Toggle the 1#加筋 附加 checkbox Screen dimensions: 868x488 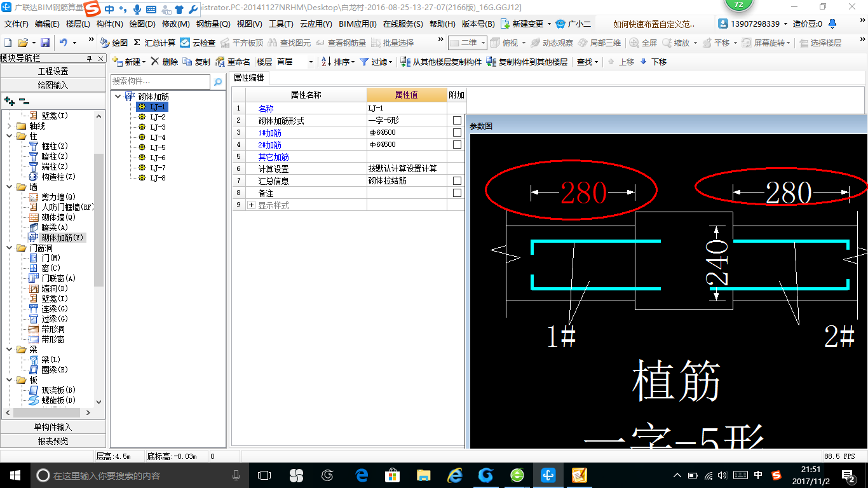point(457,132)
